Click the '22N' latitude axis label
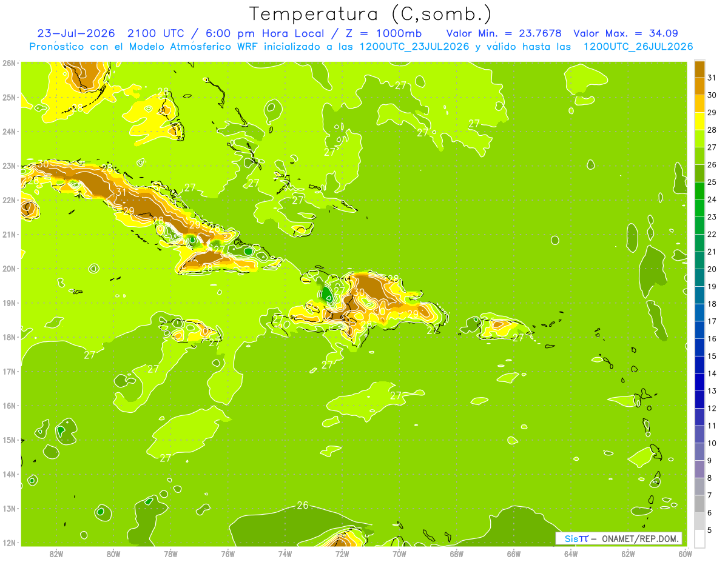The image size is (728, 562). tap(9, 200)
